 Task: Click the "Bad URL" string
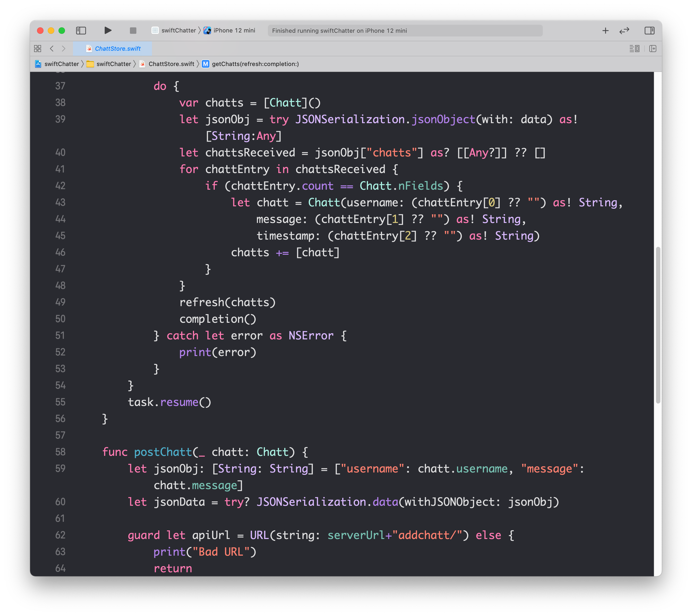click(221, 552)
